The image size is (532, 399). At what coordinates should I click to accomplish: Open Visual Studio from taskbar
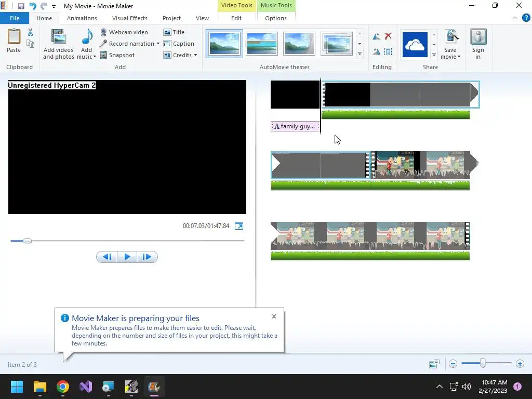click(x=86, y=387)
